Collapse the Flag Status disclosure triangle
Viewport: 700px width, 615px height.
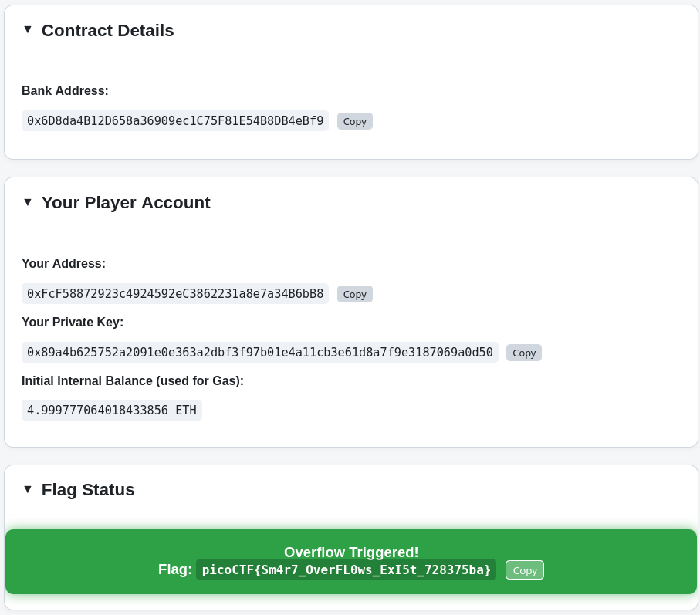(x=28, y=489)
